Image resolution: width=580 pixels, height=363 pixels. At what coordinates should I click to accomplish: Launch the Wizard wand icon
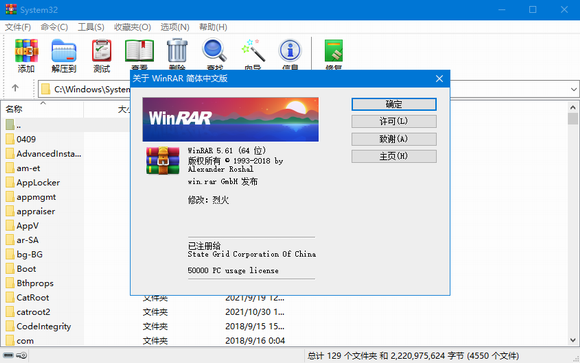coord(253,50)
